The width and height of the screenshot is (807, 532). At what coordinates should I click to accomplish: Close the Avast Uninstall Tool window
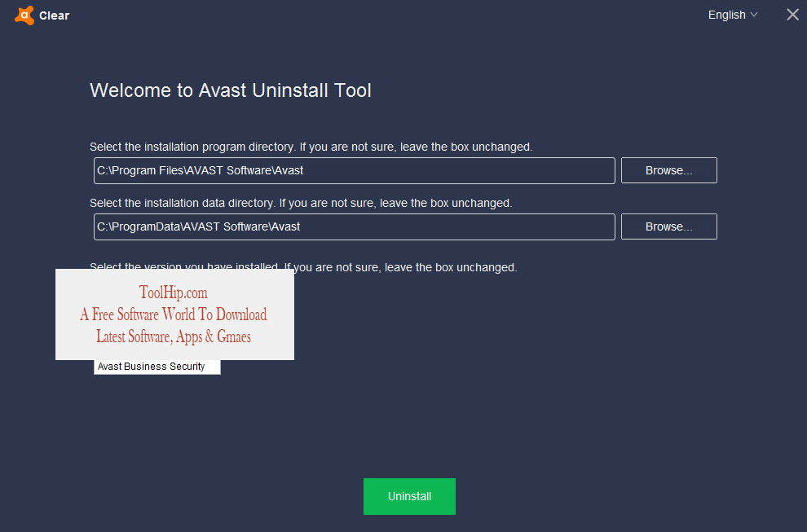coord(792,15)
